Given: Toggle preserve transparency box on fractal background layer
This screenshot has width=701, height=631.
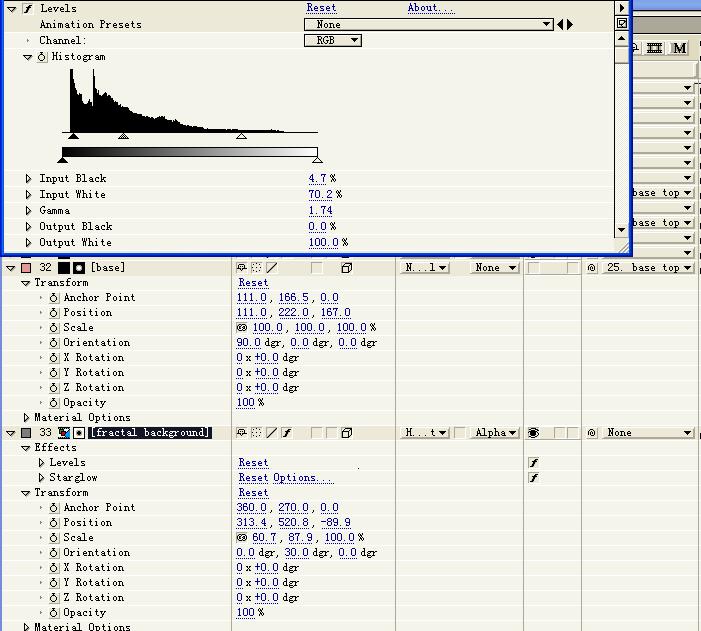Looking at the screenshot, I should point(459,432).
